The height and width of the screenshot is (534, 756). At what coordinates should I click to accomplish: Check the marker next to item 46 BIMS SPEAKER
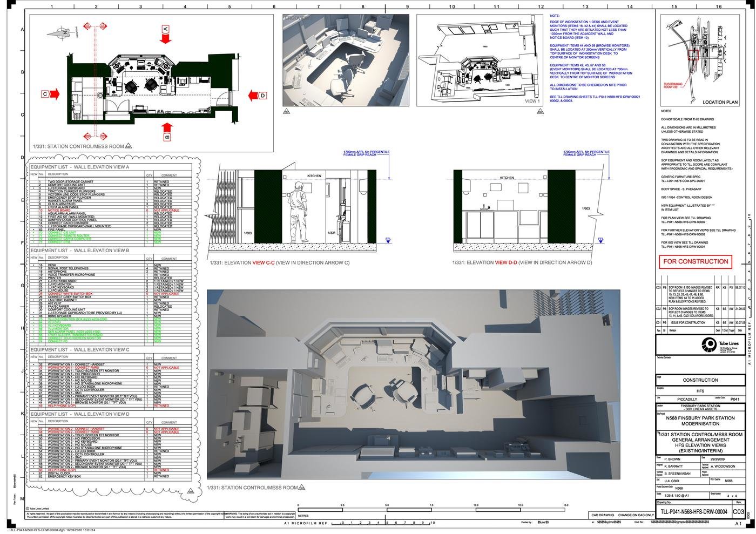(x=34, y=316)
